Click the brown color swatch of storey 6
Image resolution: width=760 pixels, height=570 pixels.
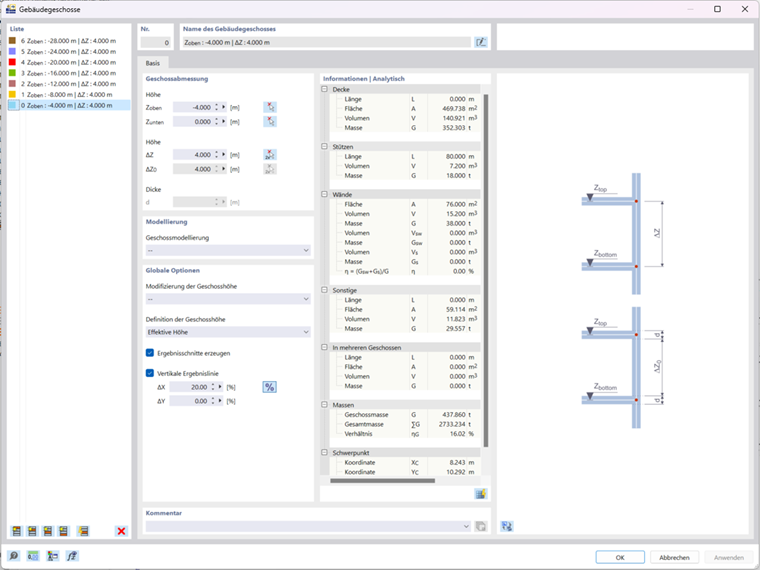pos(13,41)
